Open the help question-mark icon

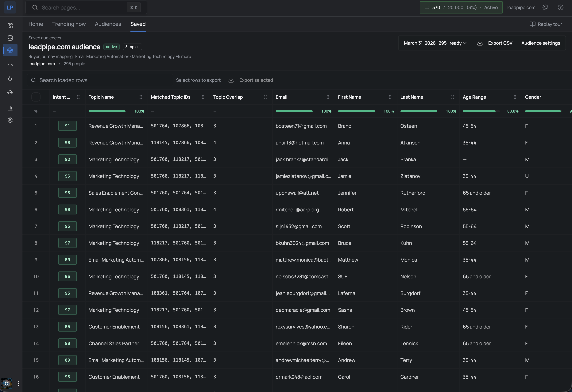(561, 7)
